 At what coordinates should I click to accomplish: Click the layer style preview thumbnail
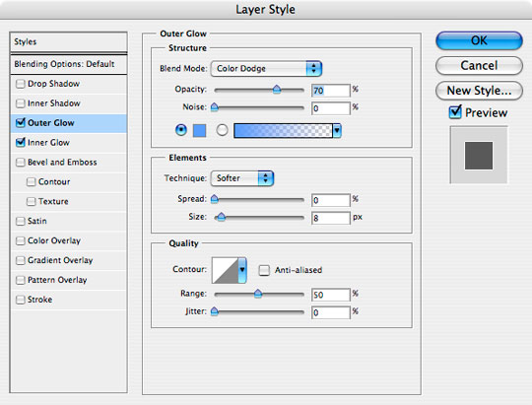pos(479,155)
